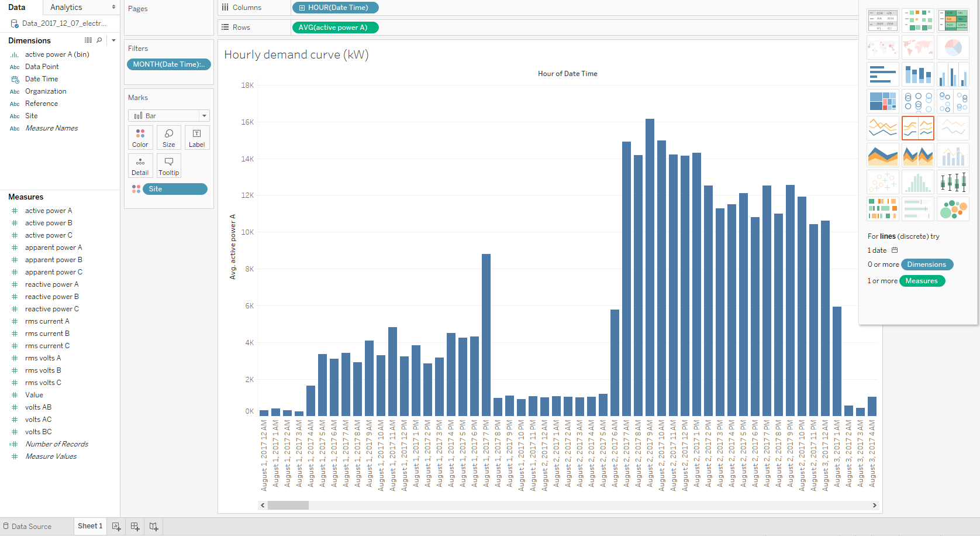980x536 pixels.
Task: Switch to the Analytics tab
Action: pos(66,8)
